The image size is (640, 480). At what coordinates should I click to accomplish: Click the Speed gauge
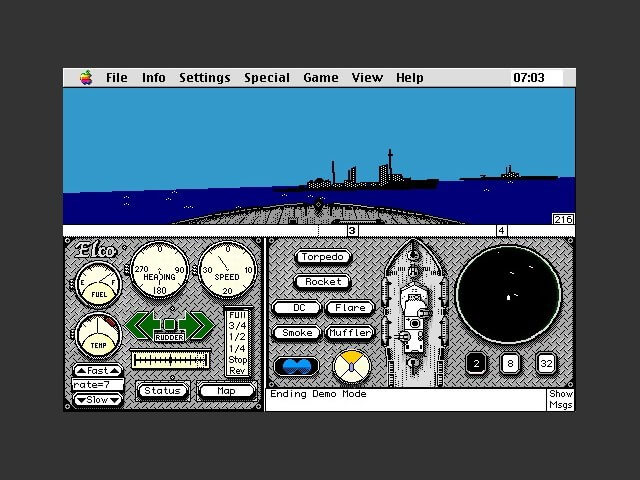click(227, 270)
